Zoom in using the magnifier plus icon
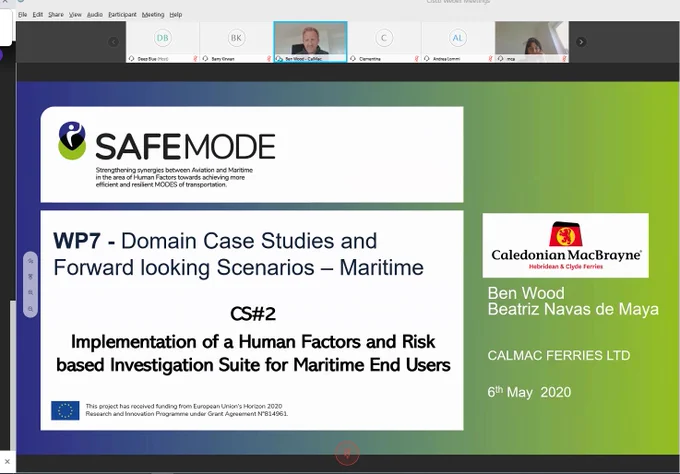Image resolution: width=680 pixels, height=474 pixels. [x=30, y=293]
